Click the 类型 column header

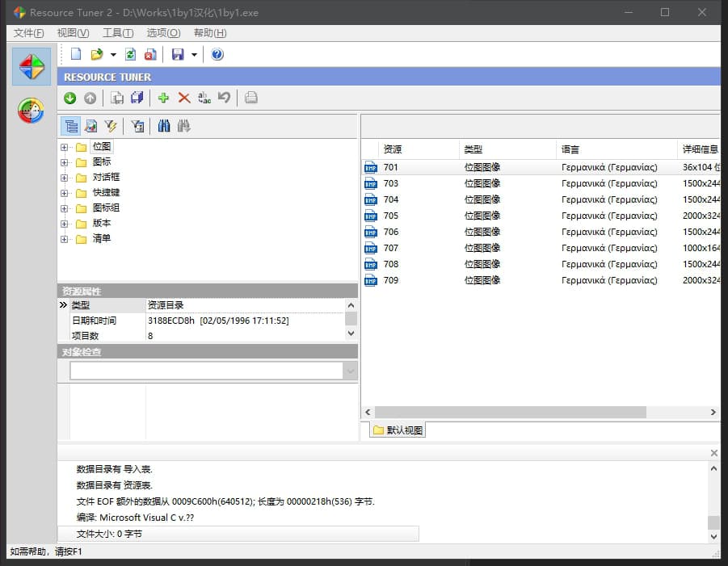[507, 149]
